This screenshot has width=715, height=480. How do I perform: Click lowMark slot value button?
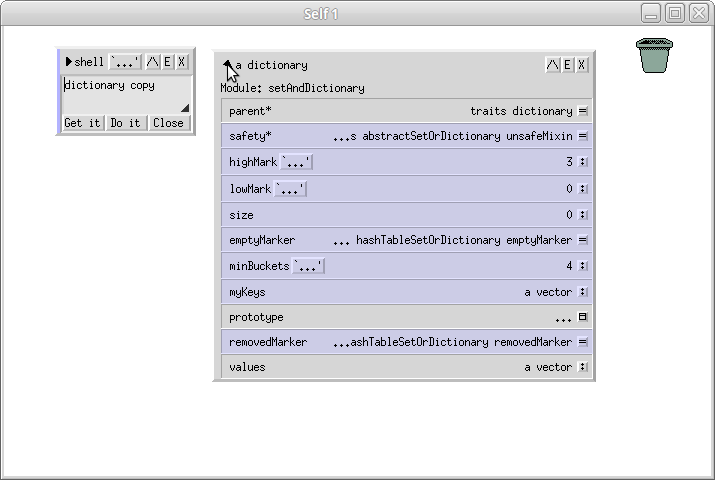583,189
